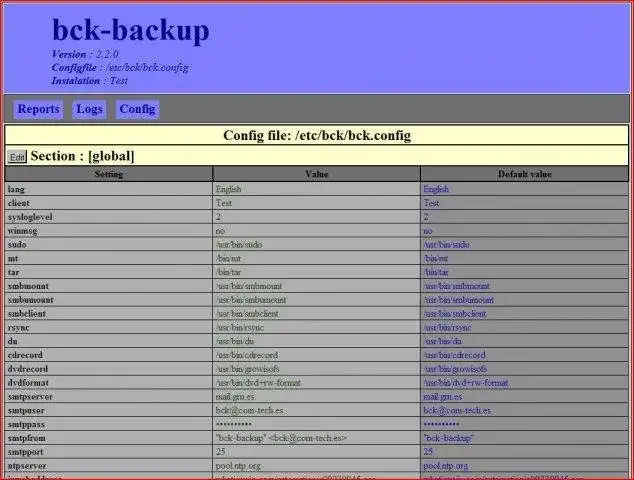
Task: Click the default /usr/bin/rsync link
Action: point(447,328)
